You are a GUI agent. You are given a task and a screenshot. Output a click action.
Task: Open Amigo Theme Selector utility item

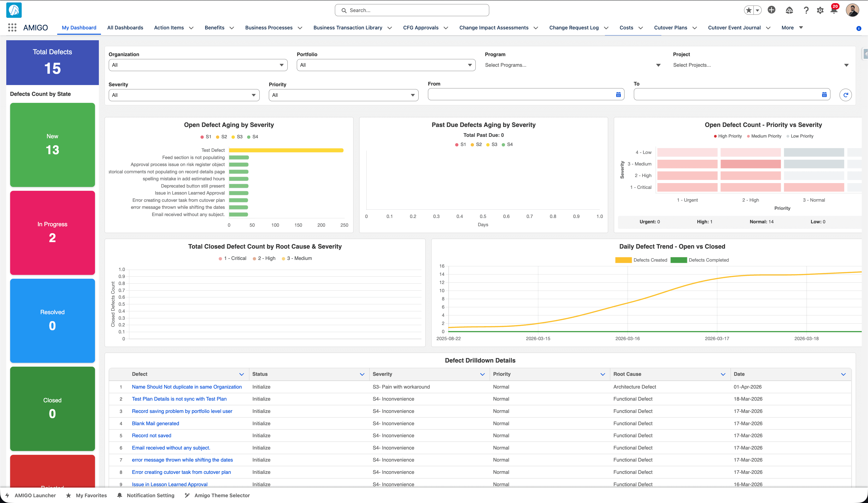tap(217, 495)
